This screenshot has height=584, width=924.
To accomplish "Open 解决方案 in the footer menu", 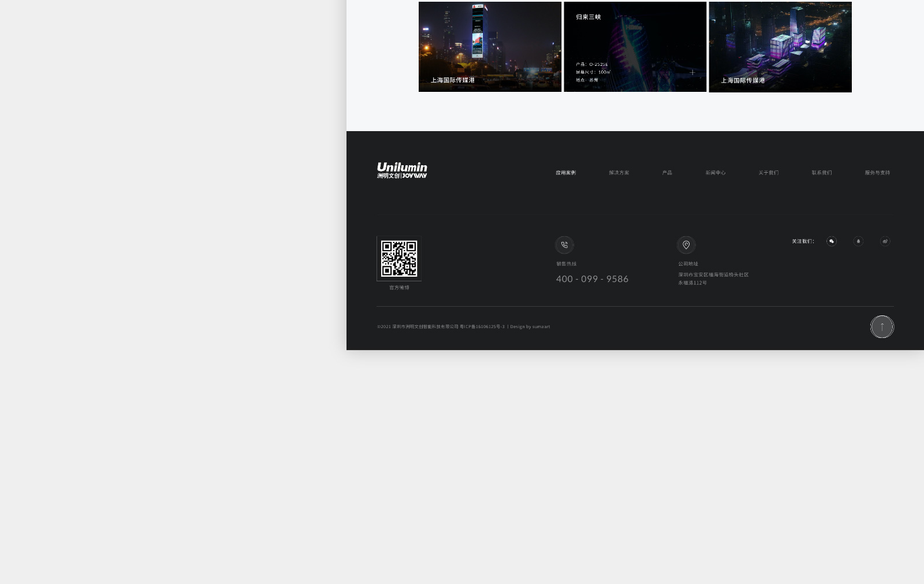I will click(x=619, y=173).
